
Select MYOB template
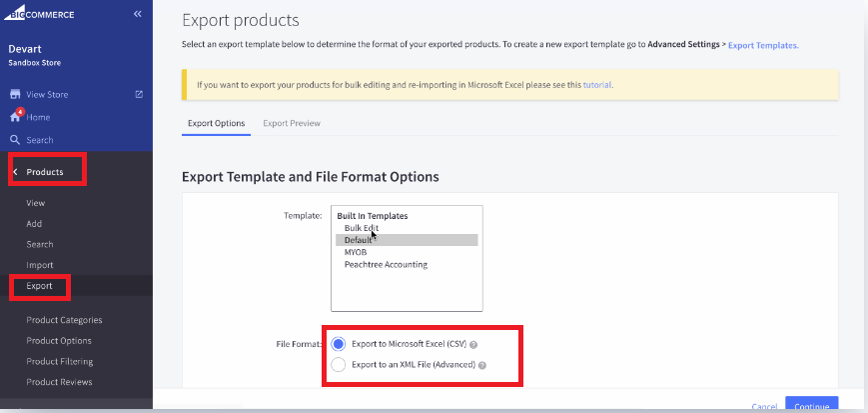356,252
